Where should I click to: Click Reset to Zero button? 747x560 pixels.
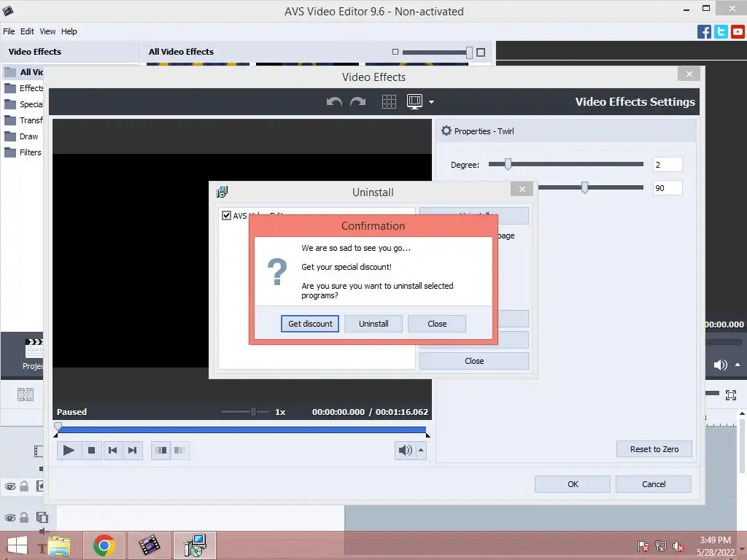pos(654,449)
